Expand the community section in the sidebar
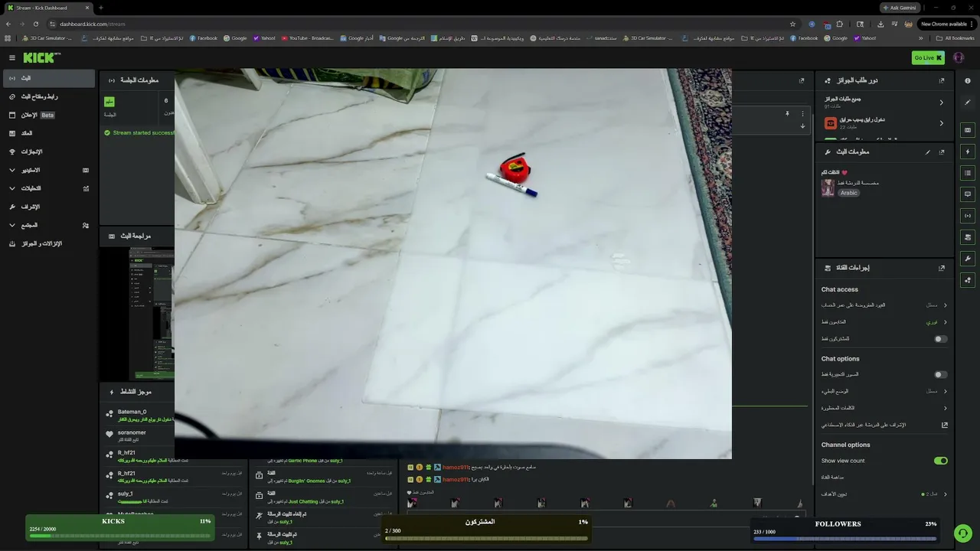 point(47,225)
